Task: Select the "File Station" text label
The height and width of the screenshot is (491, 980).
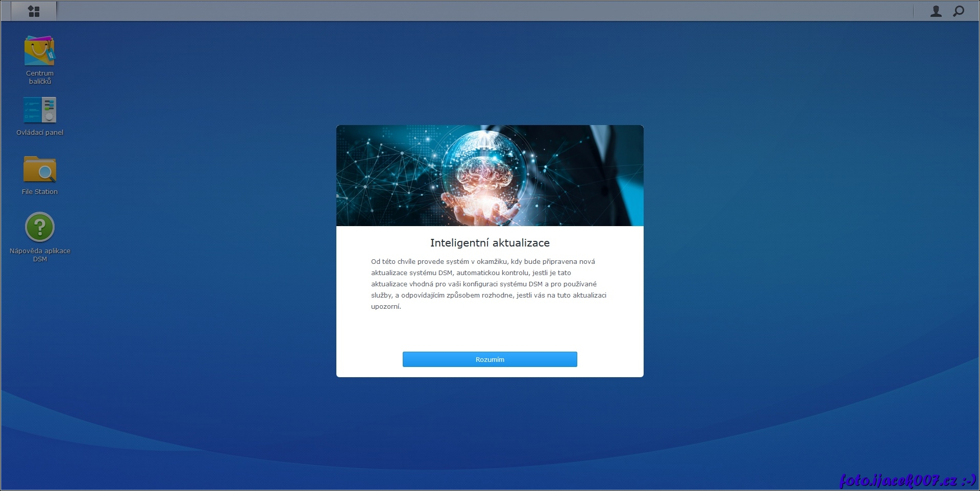Action: pos(39,192)
